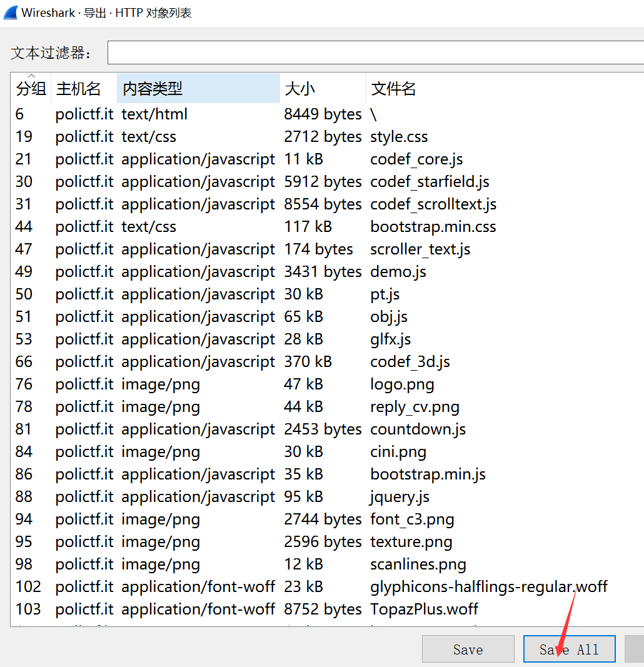Select the jquery.js row
Image resolution: width=644 pixels, height=667 pixels.
(327, 497)
